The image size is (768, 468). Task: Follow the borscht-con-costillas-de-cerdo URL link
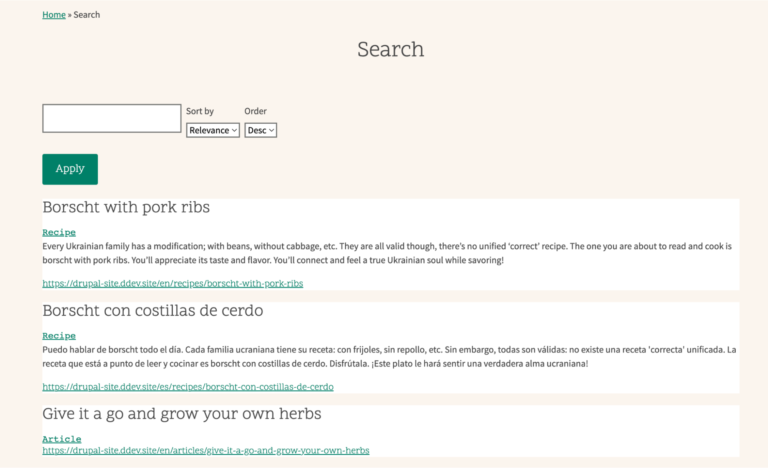[x=188, y=387]
